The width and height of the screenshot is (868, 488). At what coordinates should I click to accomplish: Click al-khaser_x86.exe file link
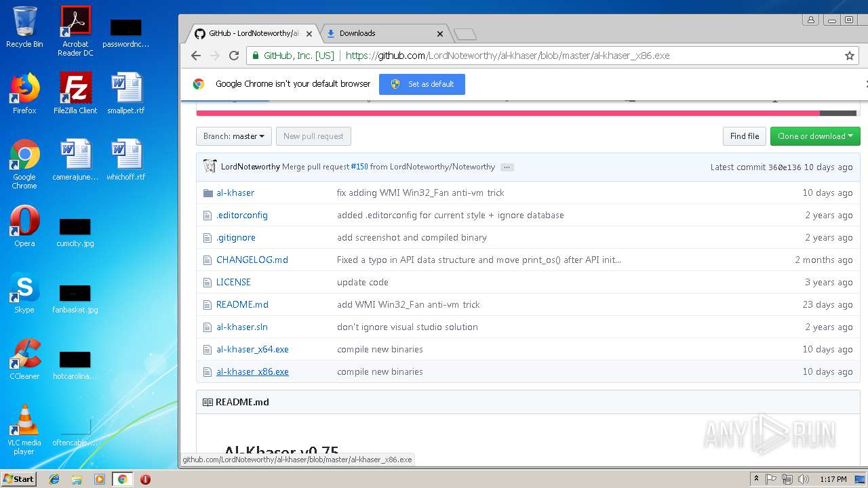coord(252,371)
